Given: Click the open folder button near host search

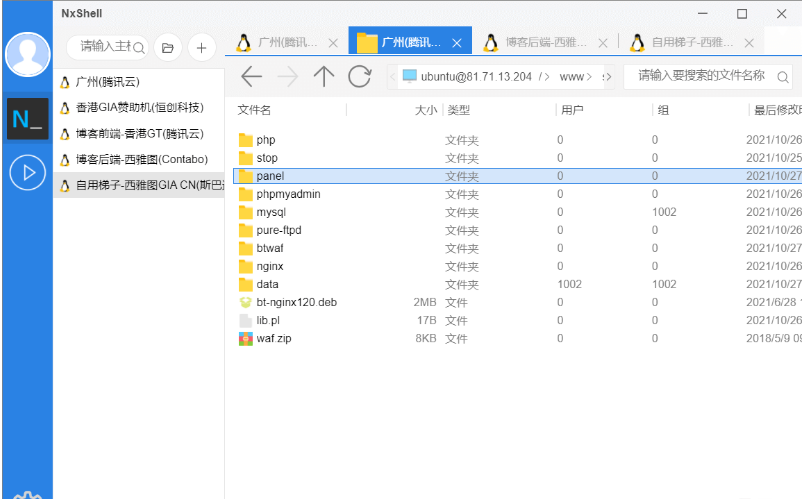Looking at the screenshot, I should coord(168,48).
